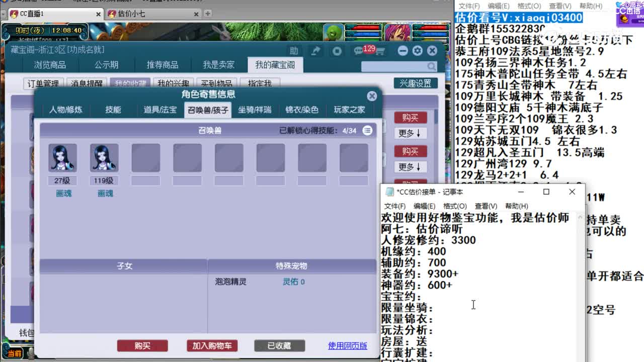Open 格式(O) menu in background notepad

(529, 6)
